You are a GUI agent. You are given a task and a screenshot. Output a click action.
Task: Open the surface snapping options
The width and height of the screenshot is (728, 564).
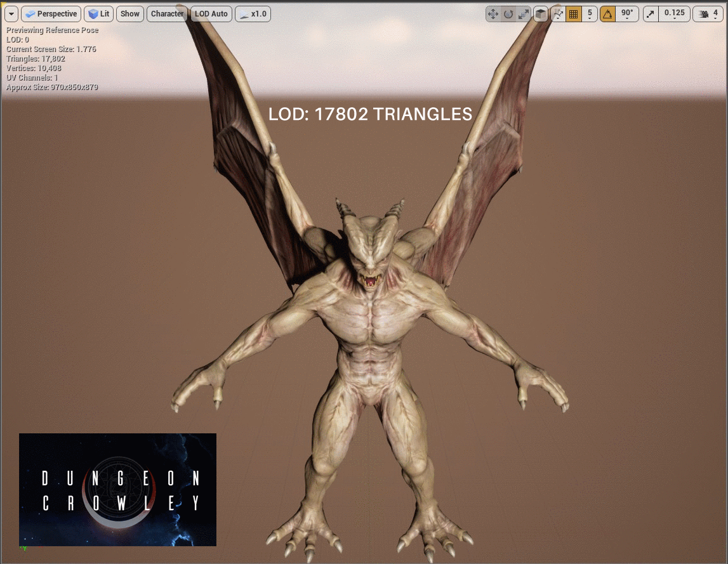pyautogui.click(x=558, y=14)
